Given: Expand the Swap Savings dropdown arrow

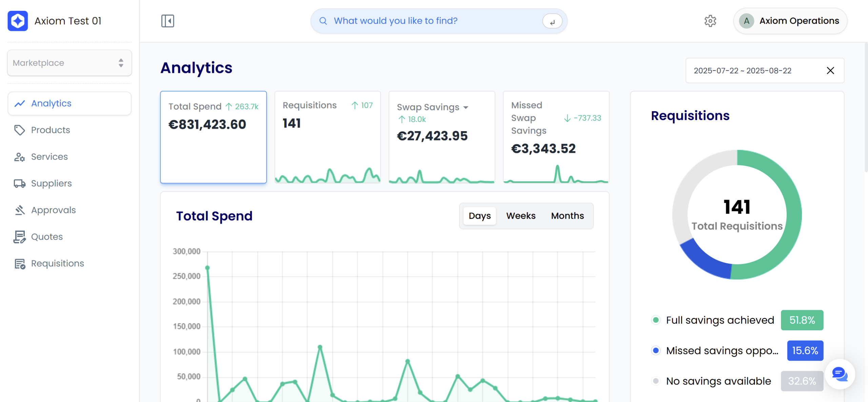Looking at the screenshot, I should point(466,107).
